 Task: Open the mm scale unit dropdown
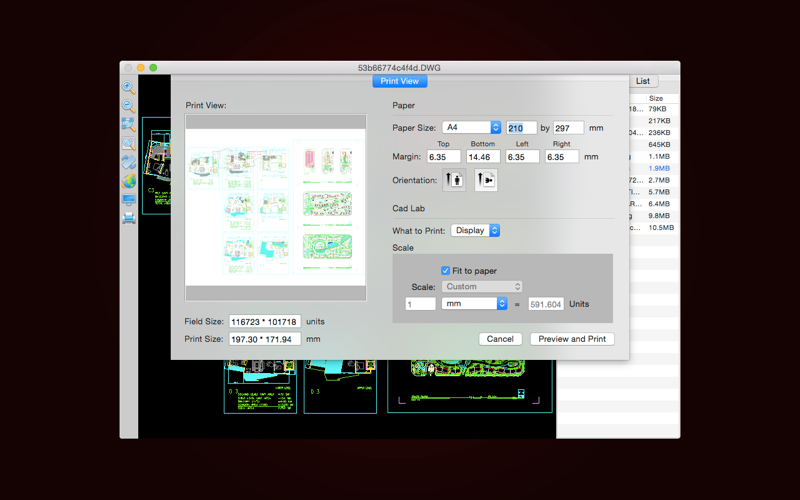[474, 304]
